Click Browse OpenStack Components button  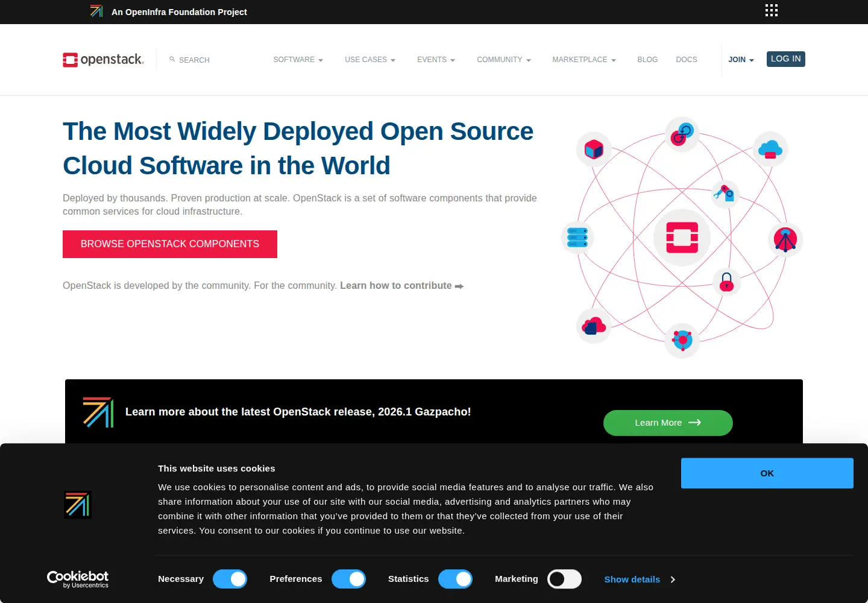tap(170, 244)
